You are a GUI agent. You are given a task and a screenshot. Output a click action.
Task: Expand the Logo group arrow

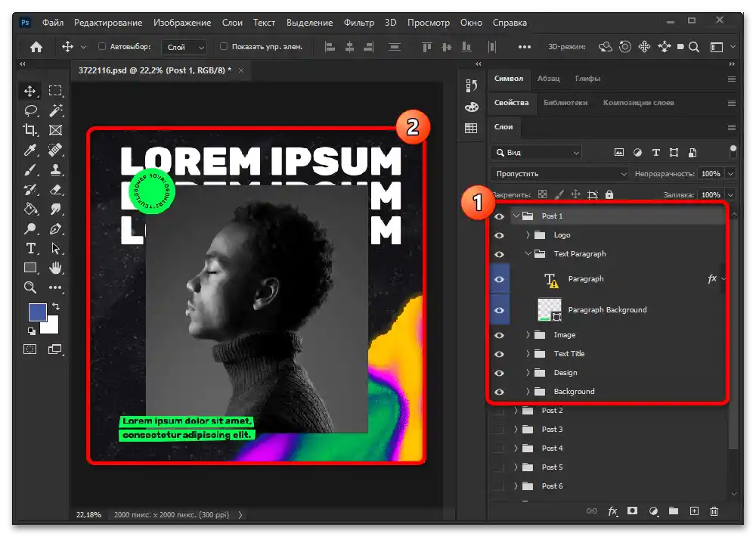(x=528, y=235)
